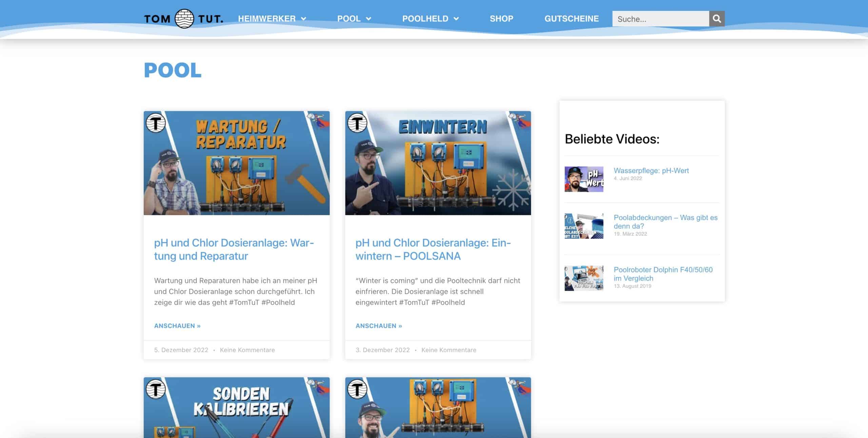Open the bottom-right dosing system thumbnail

click(x=438, y=407)
